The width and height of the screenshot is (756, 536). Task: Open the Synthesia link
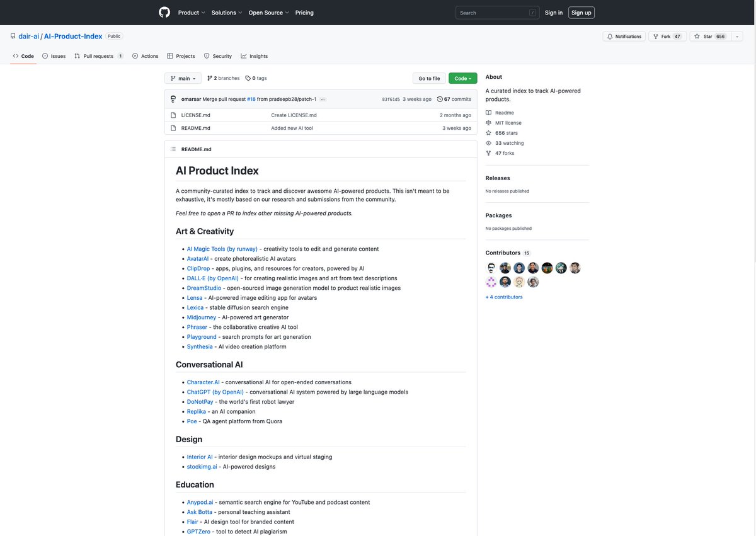[200, 347]
